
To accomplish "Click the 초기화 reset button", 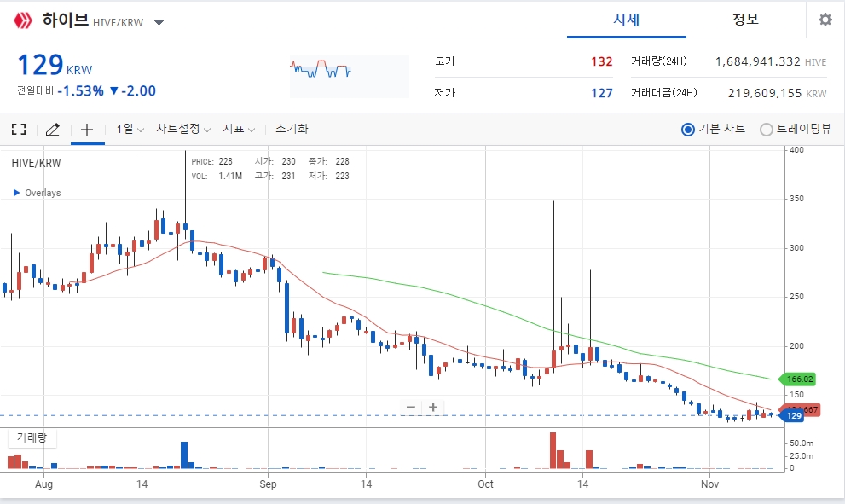I will click(292, 129).
